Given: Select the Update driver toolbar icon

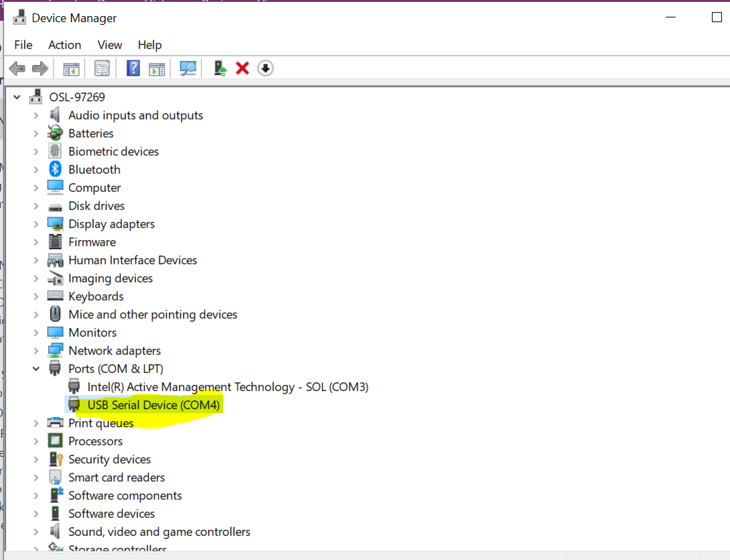Looking at the screenshot, I should (219, 68).
